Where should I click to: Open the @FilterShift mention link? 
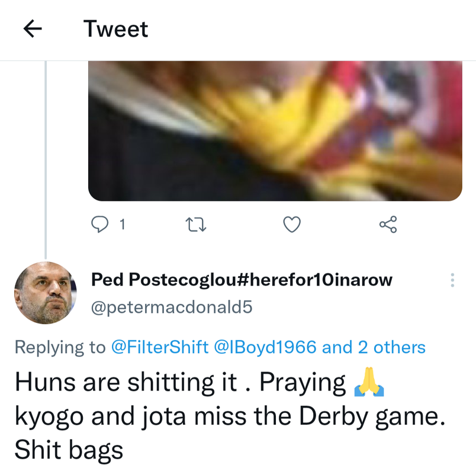160,347
